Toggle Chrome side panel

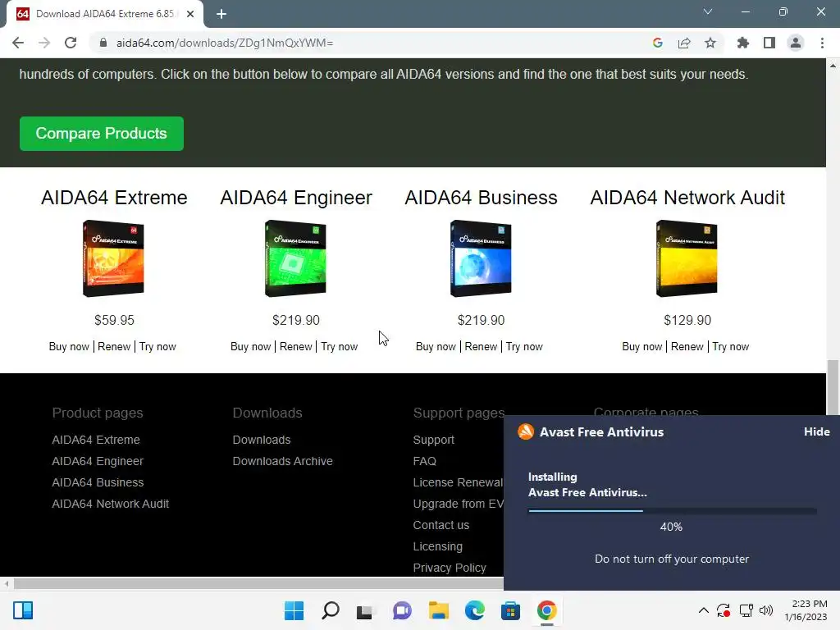(769, 43)
